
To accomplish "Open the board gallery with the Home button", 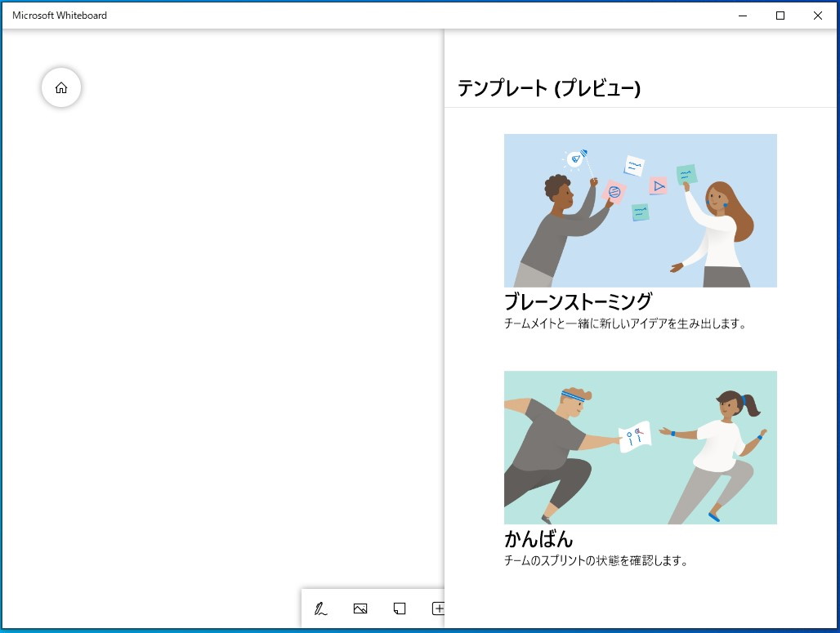I will (60, 87).
